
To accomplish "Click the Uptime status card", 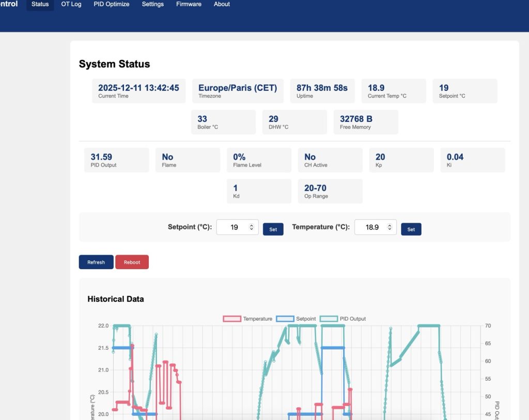I will pyautogui.click(x=322, y=91).
